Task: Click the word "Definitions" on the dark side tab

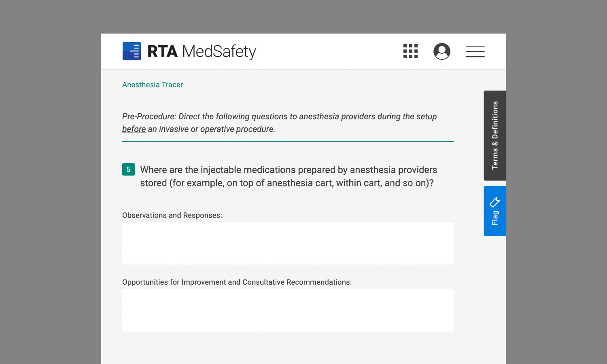Action: [x=495, y=120]
